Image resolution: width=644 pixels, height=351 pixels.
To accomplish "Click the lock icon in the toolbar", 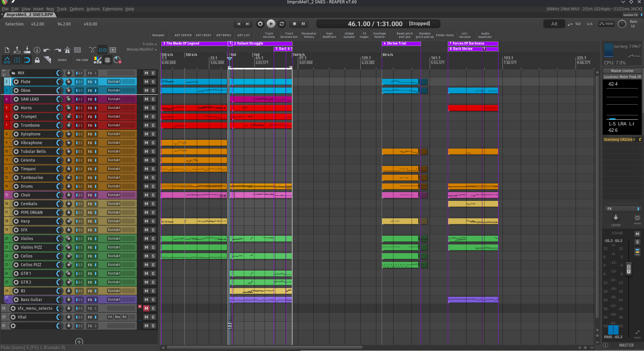I will (37, 60).
